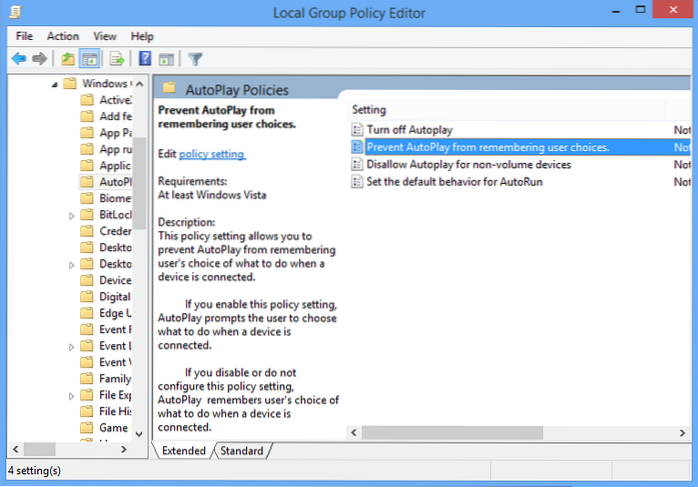This screenshot has height=487, width=698.
Task: Click the Forward arrow toolbar icon
Action: pos(39,58)
